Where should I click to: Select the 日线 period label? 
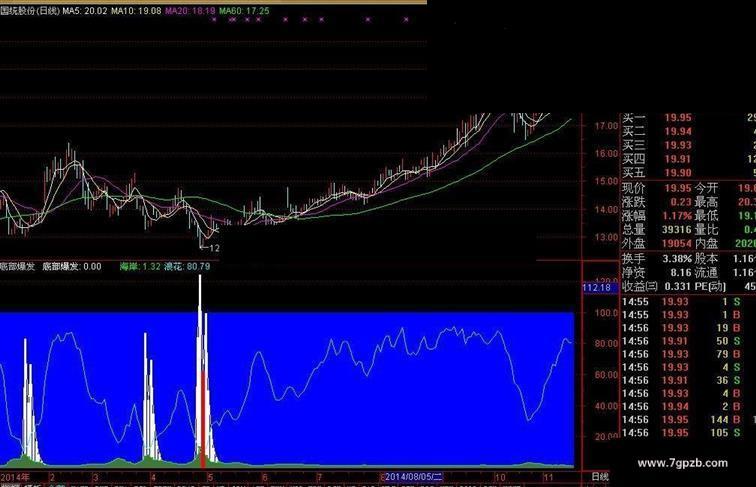(x=600, y=477)
